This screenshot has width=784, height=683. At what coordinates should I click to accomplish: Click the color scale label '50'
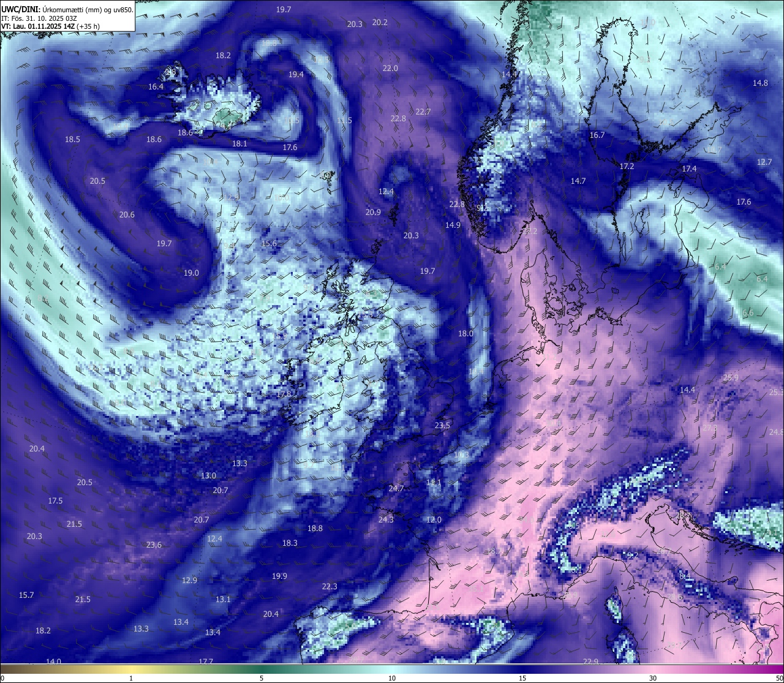coord(779,678)
